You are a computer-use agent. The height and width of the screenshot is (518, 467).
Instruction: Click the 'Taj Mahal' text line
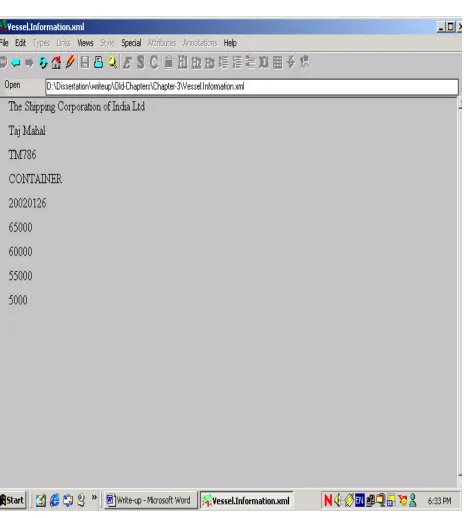(x=27, y=131)
